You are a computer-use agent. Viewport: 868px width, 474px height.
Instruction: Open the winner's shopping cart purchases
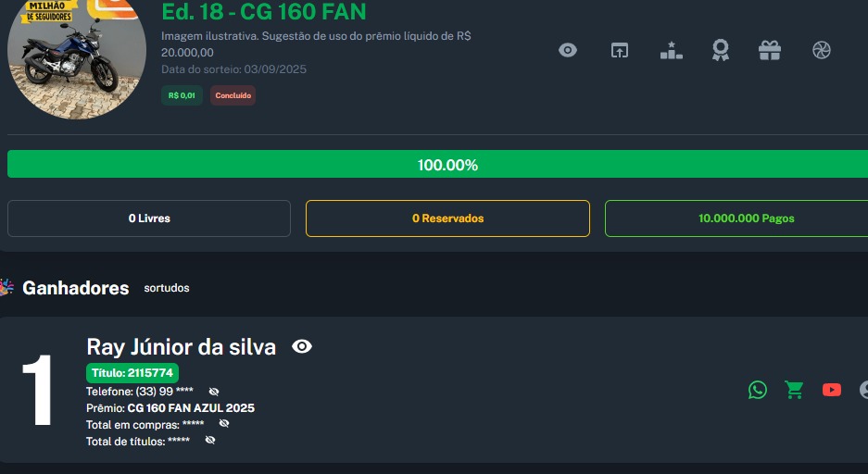tap(794, 390)
